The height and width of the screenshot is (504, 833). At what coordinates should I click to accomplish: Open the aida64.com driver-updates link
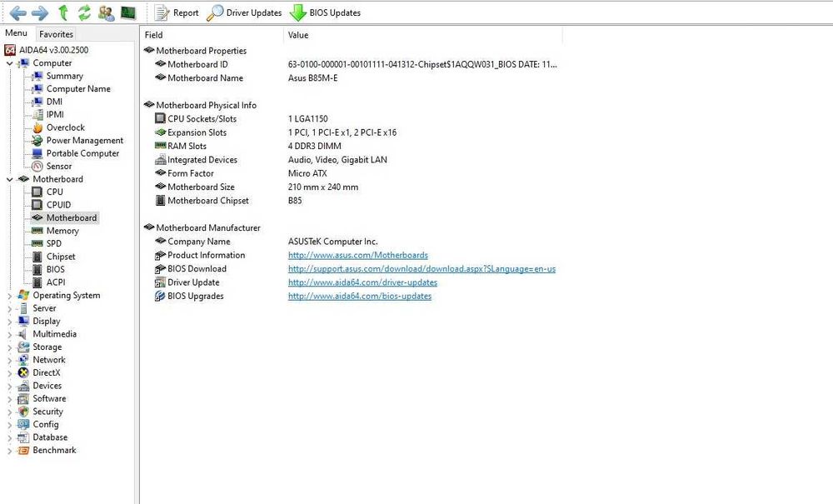(x=363, y=282)
